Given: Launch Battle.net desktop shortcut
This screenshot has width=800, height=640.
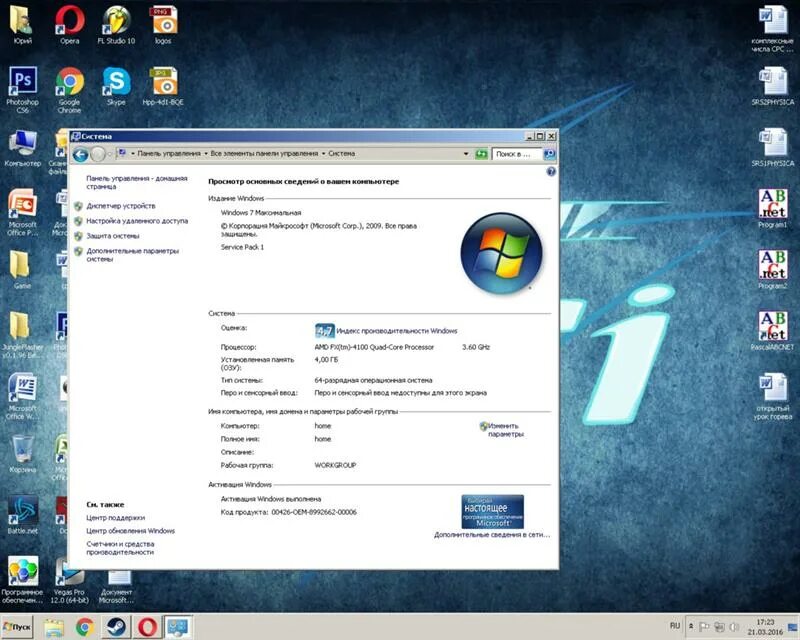Looking at the screenshot, I should 22,514.
